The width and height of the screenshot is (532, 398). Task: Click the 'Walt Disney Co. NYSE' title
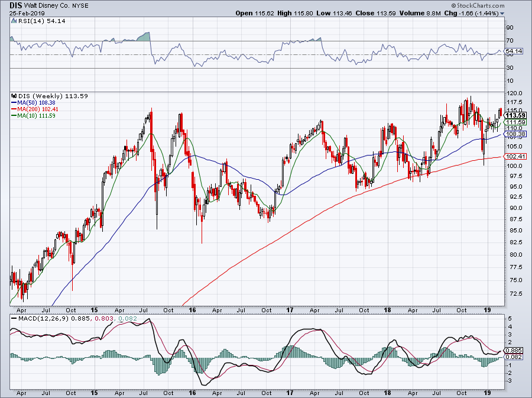56,6
